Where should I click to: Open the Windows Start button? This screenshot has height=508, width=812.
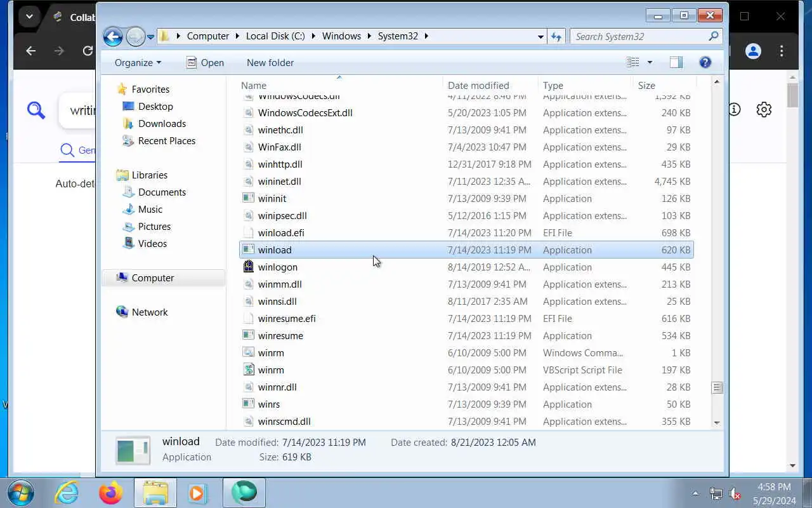(20, 493)
